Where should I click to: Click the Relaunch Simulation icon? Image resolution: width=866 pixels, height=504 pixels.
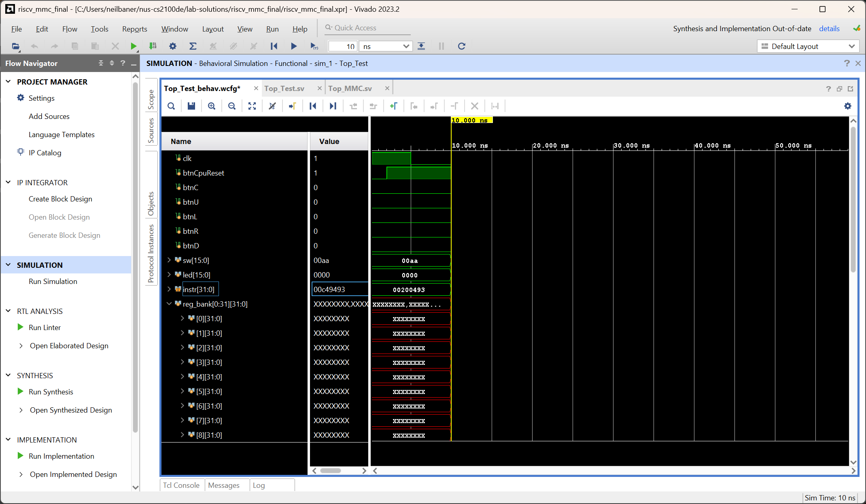pyautogui.click(x=461, y=46)
